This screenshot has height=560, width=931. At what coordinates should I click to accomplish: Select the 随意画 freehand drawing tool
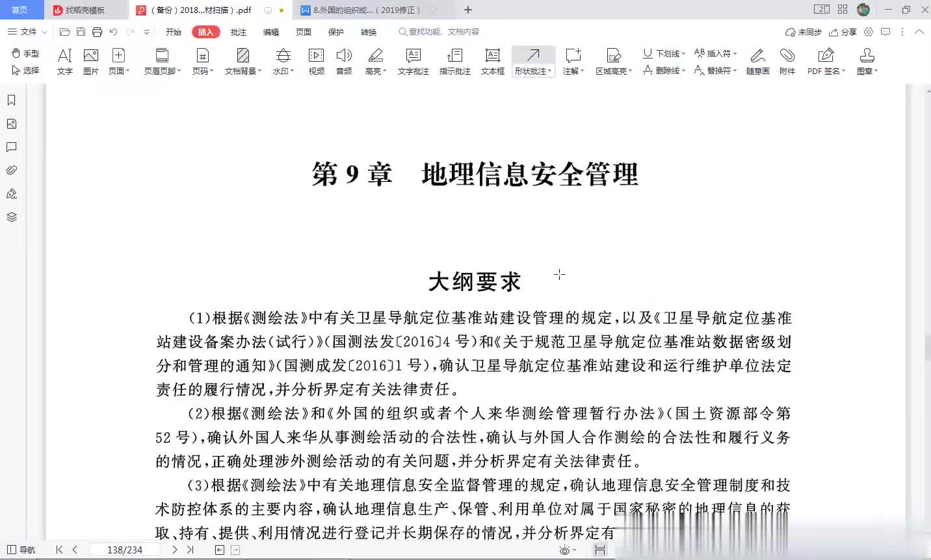[757, 62]
